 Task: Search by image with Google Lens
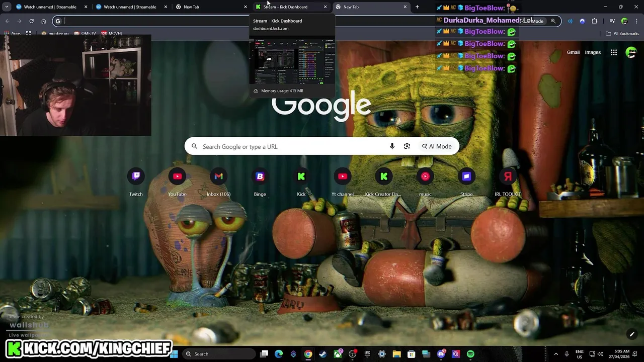pos(407,146)
